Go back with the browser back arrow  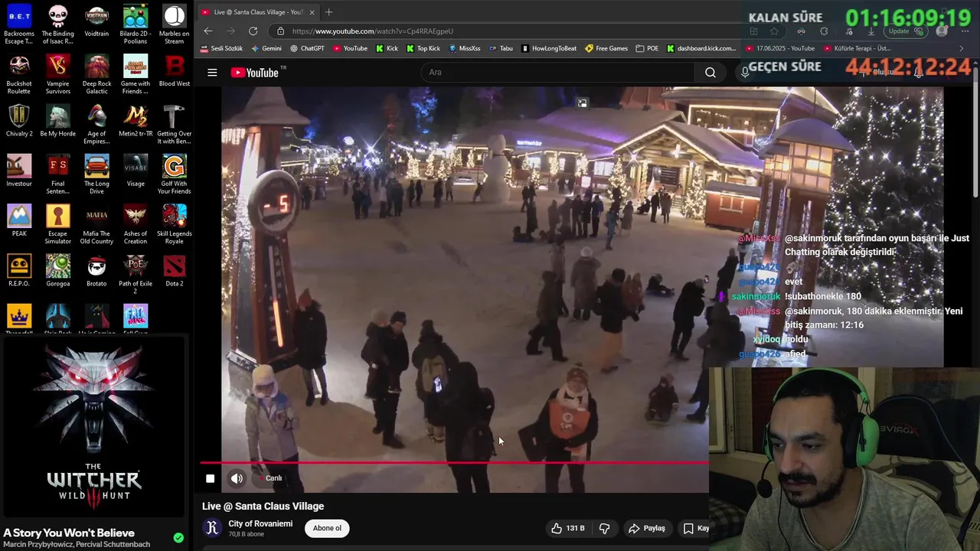click(x=208, y=31)
